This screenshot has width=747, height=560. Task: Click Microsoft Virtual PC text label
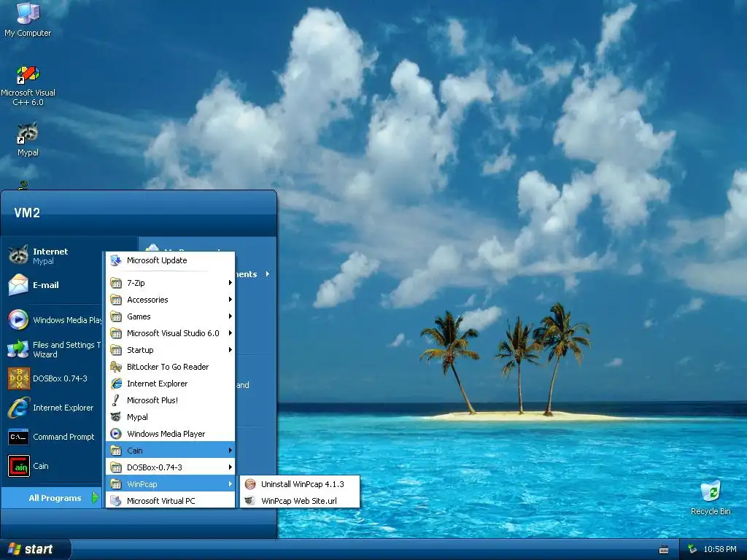(x=160, y=501)
